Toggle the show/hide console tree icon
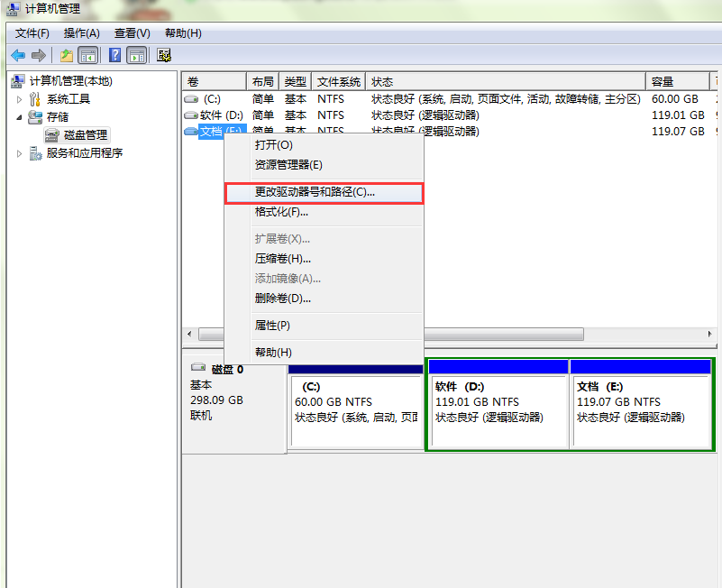The image size is (722, 588). pyautogui.click(x=88, y=55)
